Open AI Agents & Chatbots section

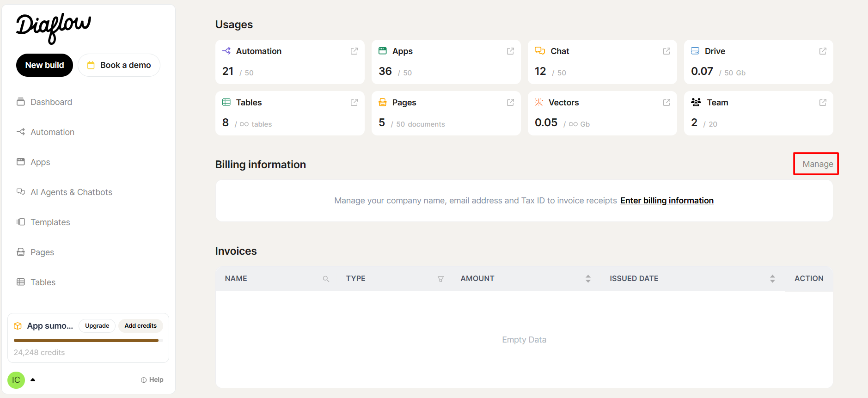pyautogui.click(x=71, y=192)
